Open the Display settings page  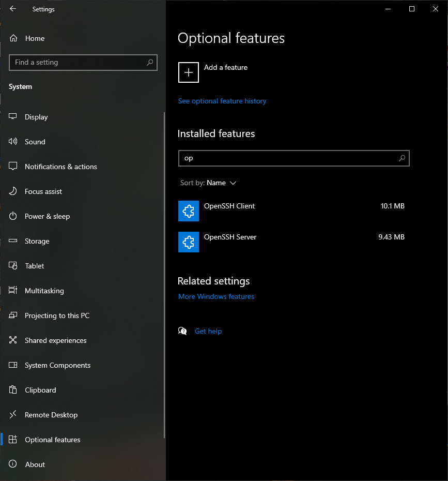point(36,117)
